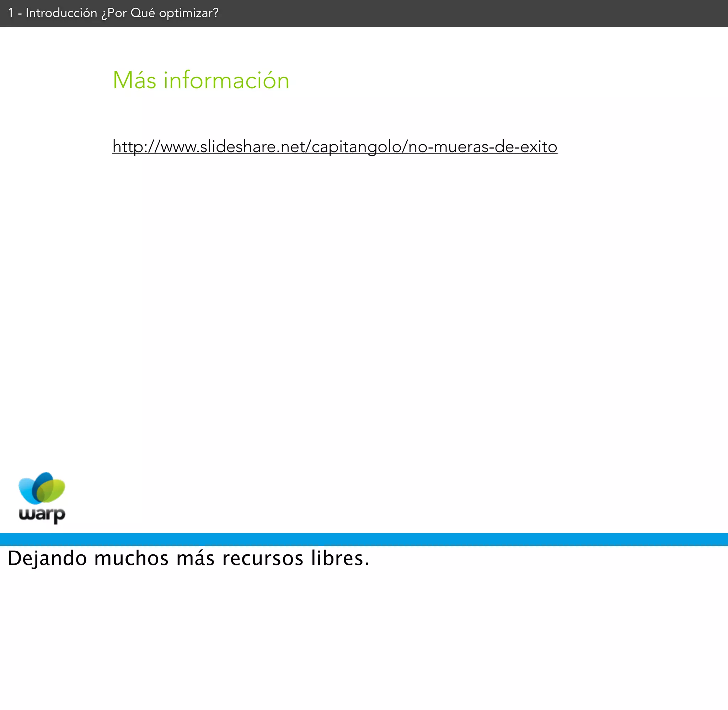
Task: Select the 'Más información' heading
Action: click(x=201, y=80)
